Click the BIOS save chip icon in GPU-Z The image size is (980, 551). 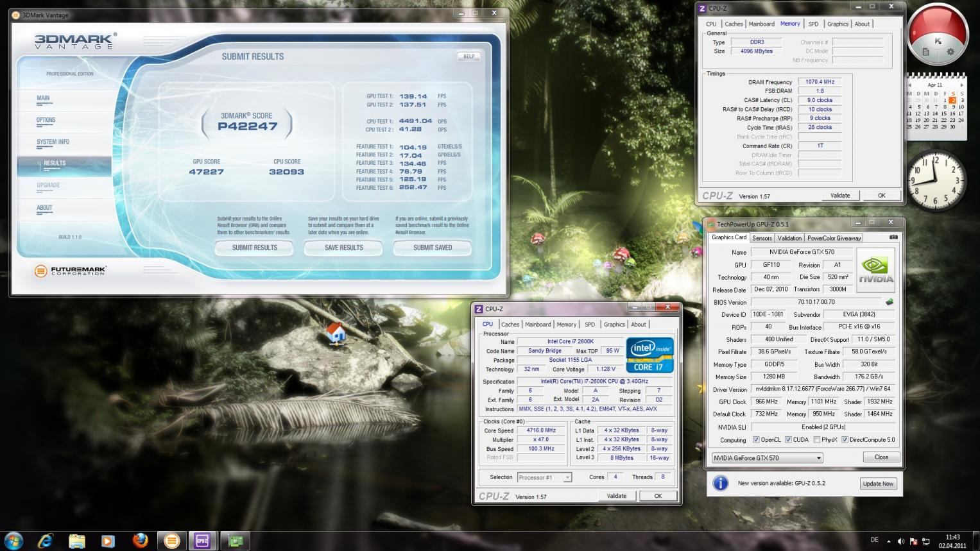[x=890, y=301]
